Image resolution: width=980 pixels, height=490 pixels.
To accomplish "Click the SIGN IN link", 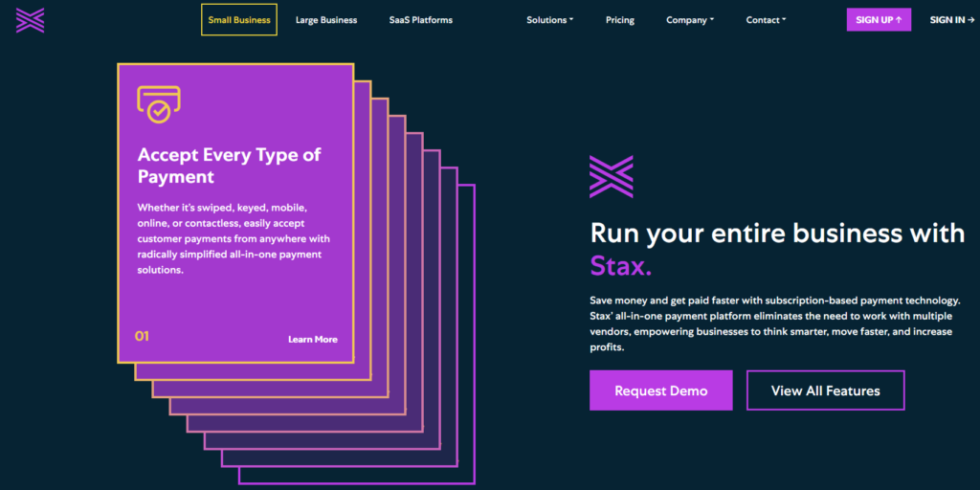I will pyautogui.click(x=952, y=20).
